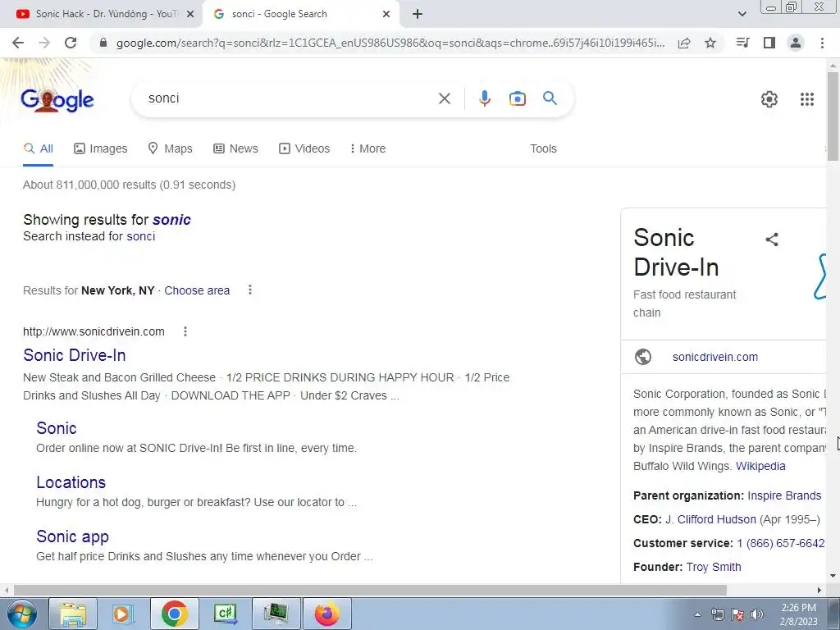The height and width of the screenshot is (630, 840).
Task: Switch to Images results
Action: pos(101,148)
